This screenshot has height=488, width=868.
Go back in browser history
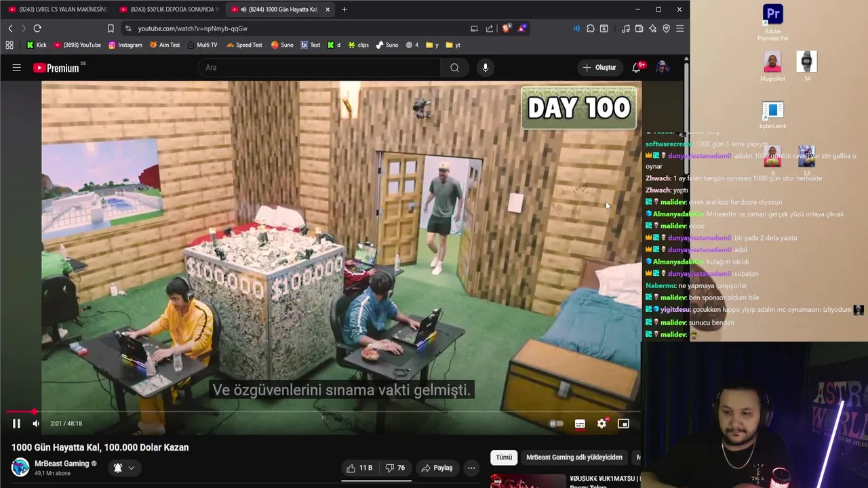(10, 28)
